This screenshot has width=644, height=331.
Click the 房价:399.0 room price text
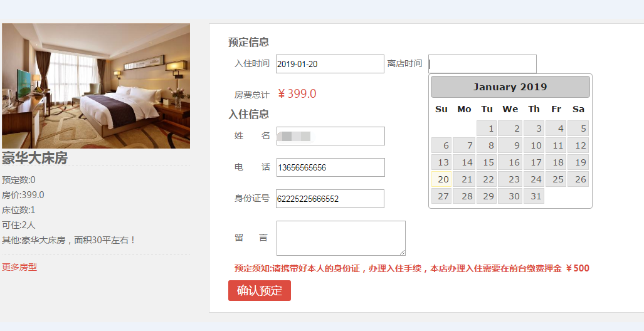point(23,195)
